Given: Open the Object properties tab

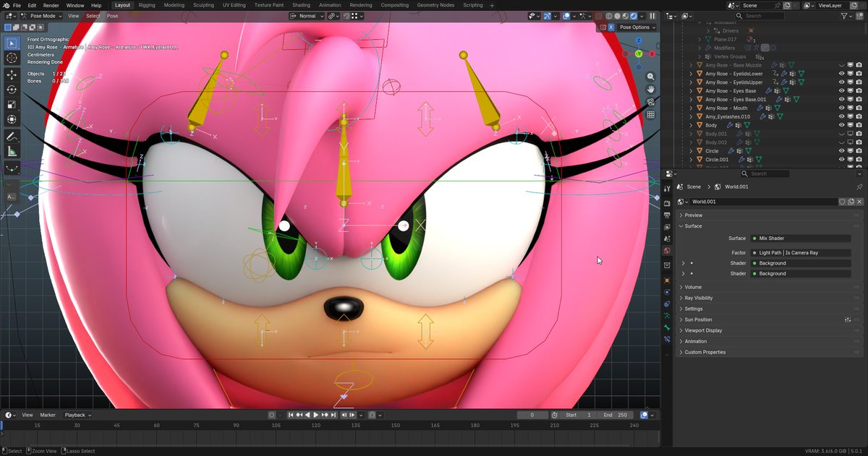Looking at the screenshot, I should click(x=667, y=280).
